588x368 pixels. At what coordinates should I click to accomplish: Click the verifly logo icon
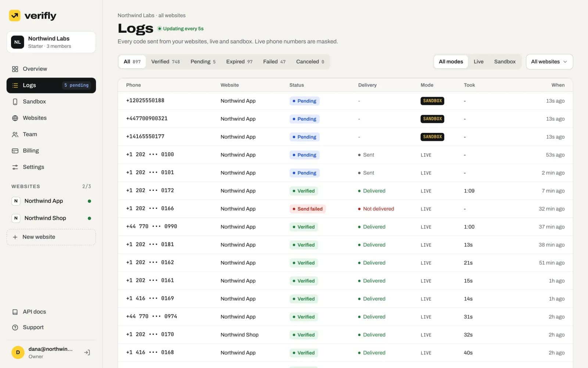(15, 15)
